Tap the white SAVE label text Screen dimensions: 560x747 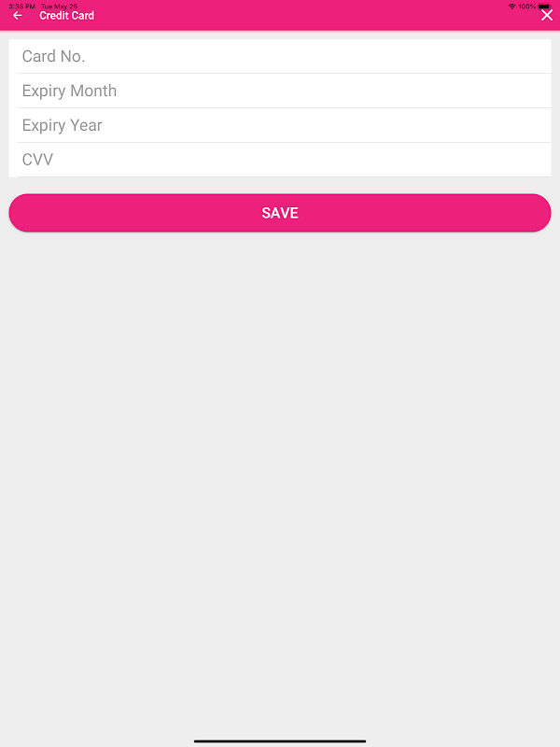click(x=280, y=213)
